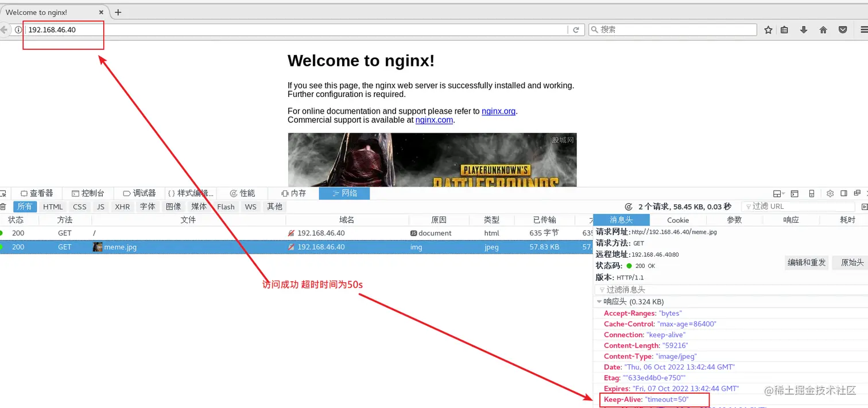Select the CSS filter toggle
The image size is (868, 408).
click(79, 207)
